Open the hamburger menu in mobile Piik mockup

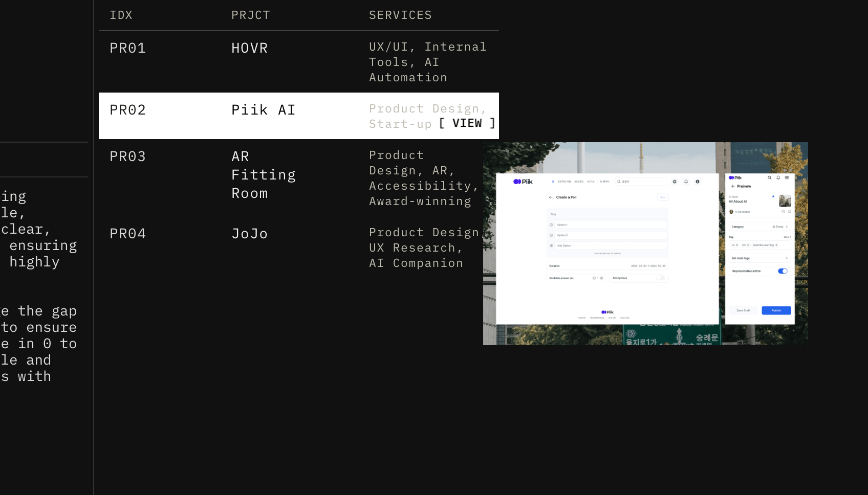[x=787, y=178]
